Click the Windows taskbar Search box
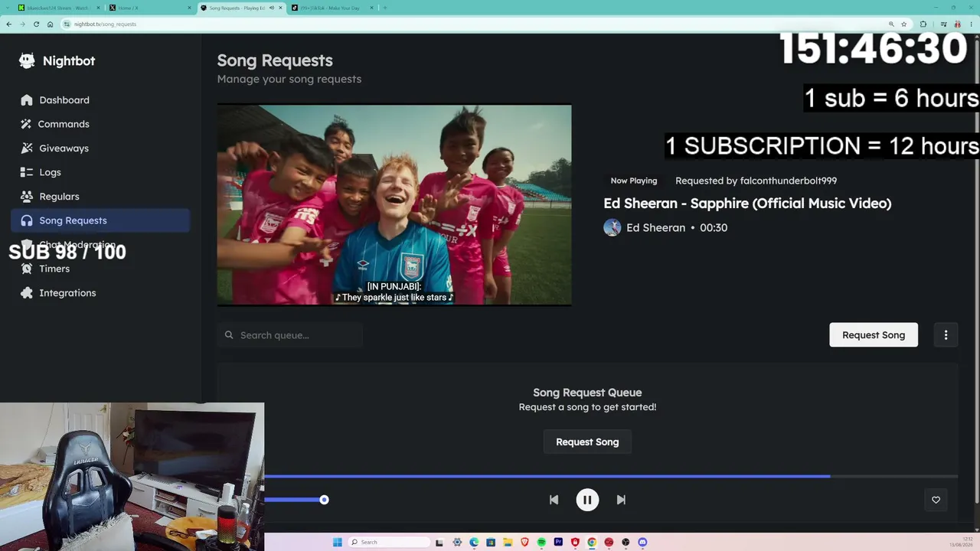Viewport: 980px width, 551px height. pos(390,543)
